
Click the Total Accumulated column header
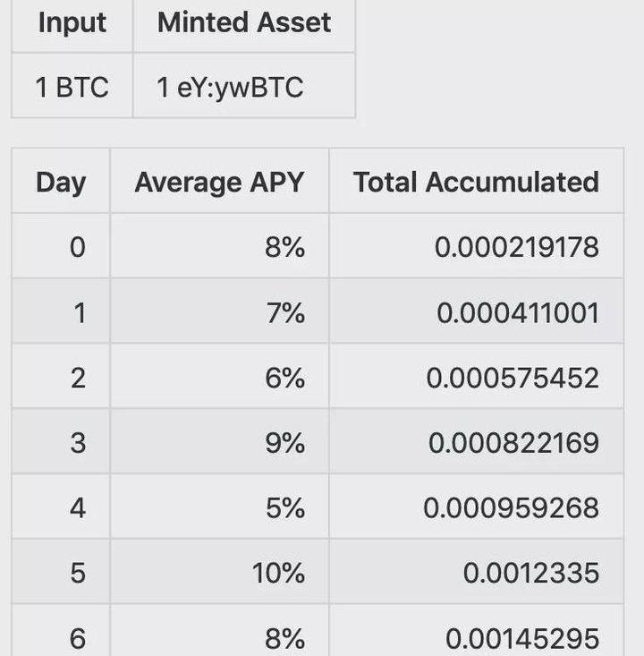click(476, 182)
